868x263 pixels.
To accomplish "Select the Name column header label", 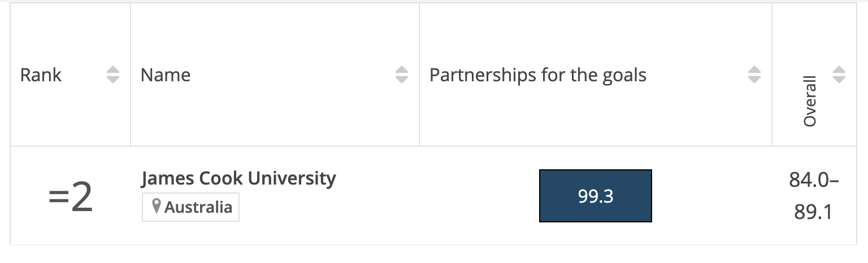I will click(x=165, y=75).
